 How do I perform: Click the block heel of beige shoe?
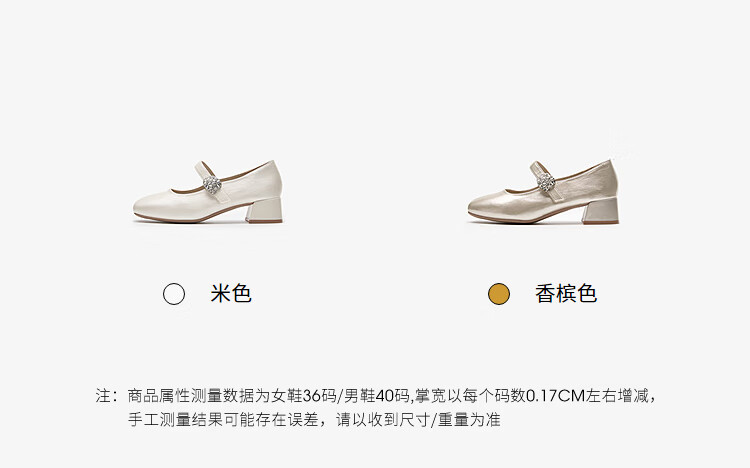pyautogui.click(x=265, y=211)
